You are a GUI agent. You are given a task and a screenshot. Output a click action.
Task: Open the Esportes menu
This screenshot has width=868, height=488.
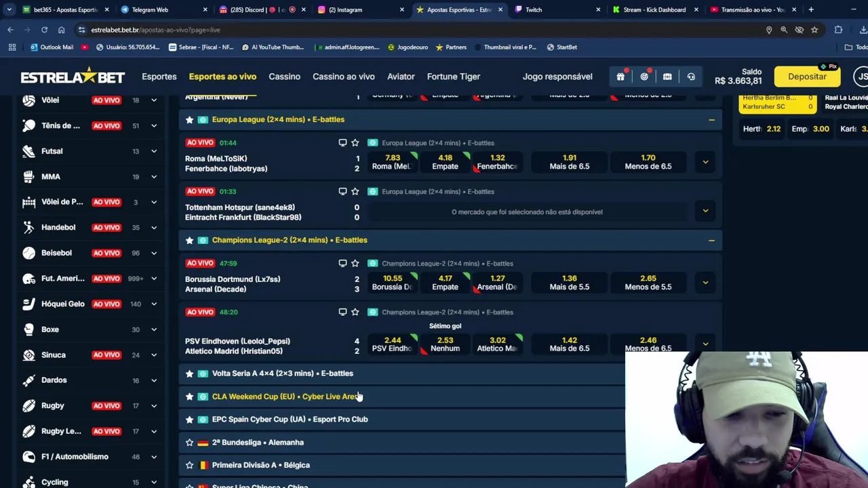coord(159,77)
